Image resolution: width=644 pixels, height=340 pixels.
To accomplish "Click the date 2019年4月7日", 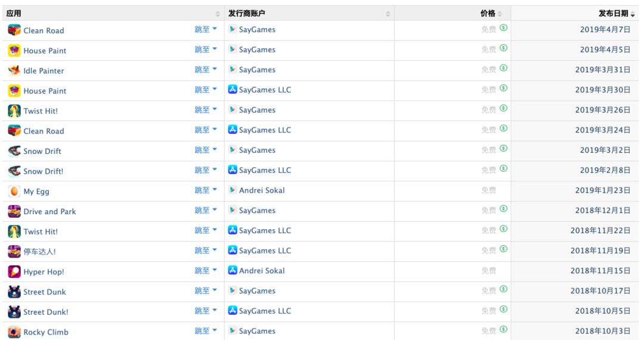I will point(605,30).
